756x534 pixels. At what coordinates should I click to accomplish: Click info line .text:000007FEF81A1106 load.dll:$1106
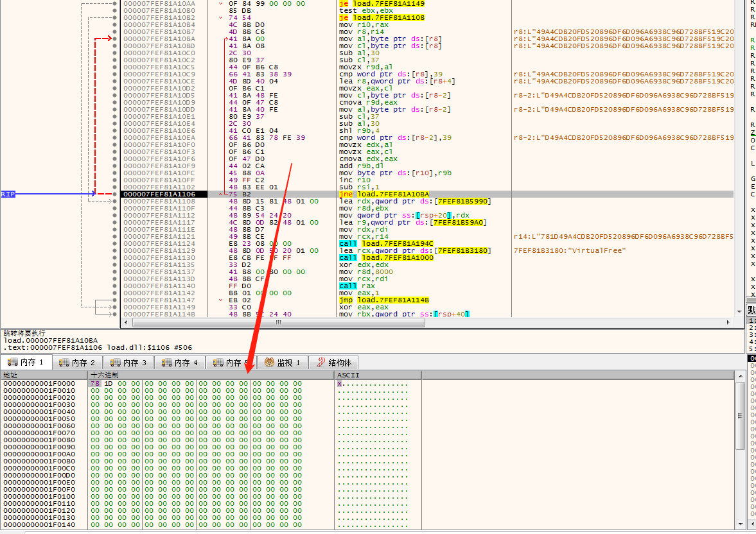[98, 347]
